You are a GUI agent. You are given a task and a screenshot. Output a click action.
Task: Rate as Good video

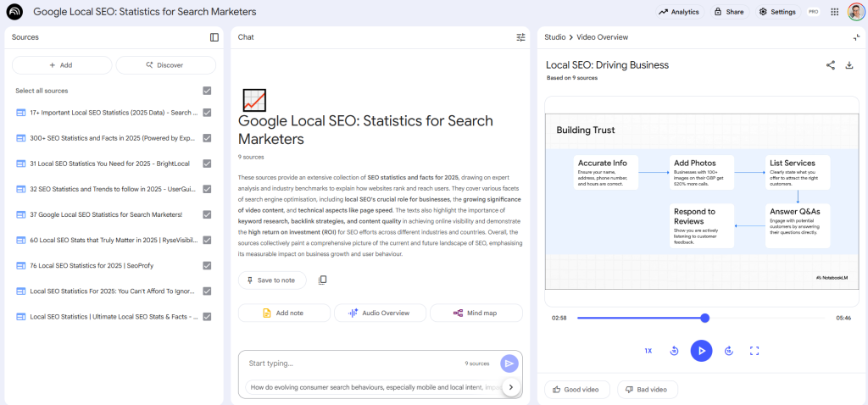[576, 390]
